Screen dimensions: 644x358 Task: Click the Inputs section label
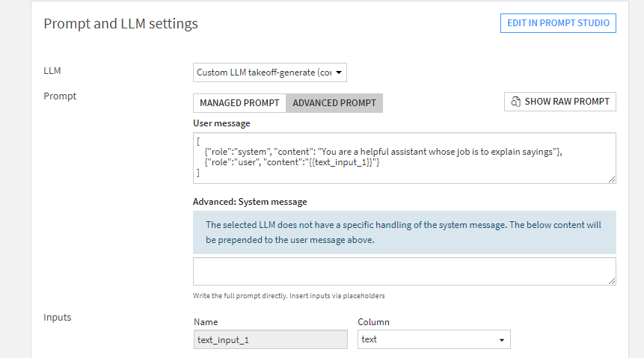58,318
